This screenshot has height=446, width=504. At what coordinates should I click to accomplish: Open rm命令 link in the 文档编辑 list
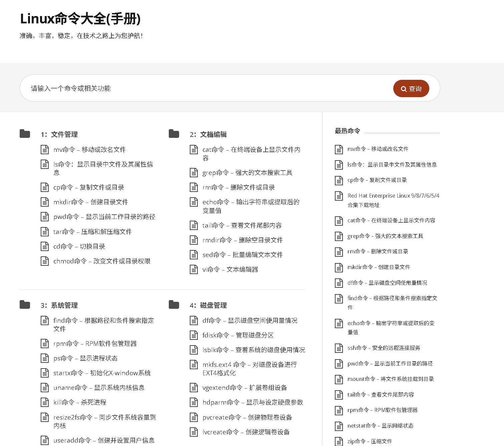(x=239, y=187)
